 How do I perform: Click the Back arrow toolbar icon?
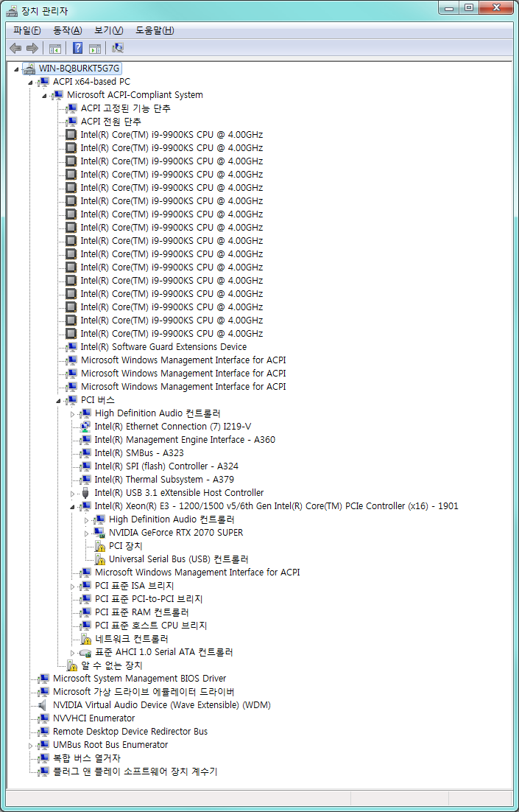15,49
